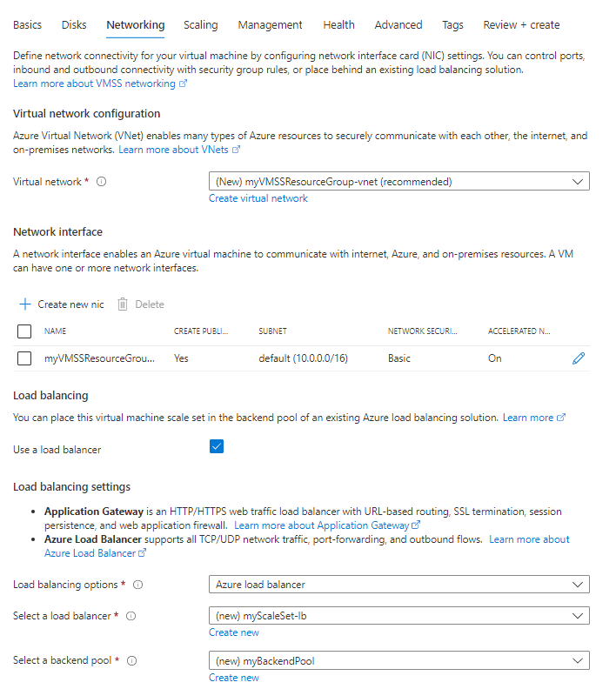Open the Select a backend pool dropdown
Viewport: 616px width, 689px height.
(398, 661)
